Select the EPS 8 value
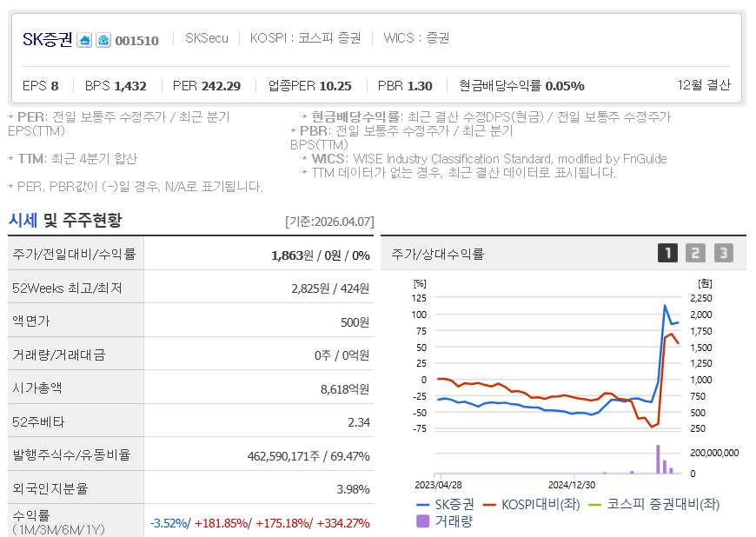The height and width of the screenshot is (537, 756). point(41,86)
